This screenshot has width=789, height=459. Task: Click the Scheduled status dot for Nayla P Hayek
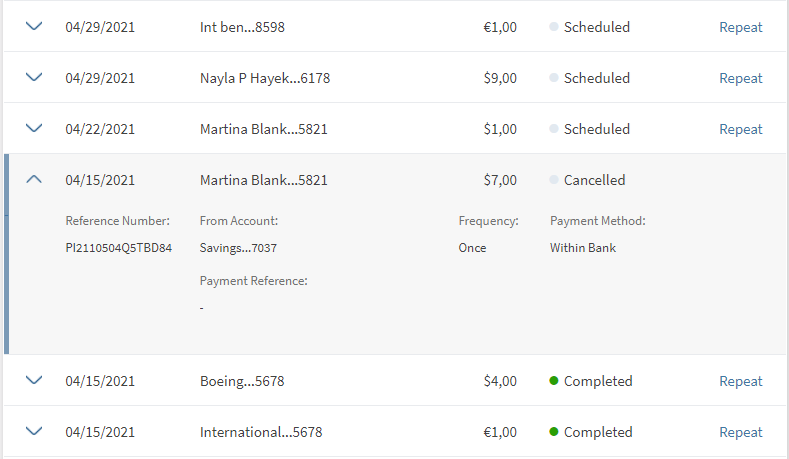click(554, 78)
